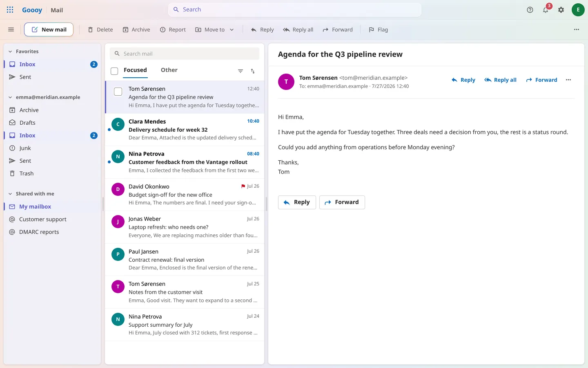Screen dimensions: 588x368
Task: Click the Forward button below the message
Action: [x=342, y=202]
